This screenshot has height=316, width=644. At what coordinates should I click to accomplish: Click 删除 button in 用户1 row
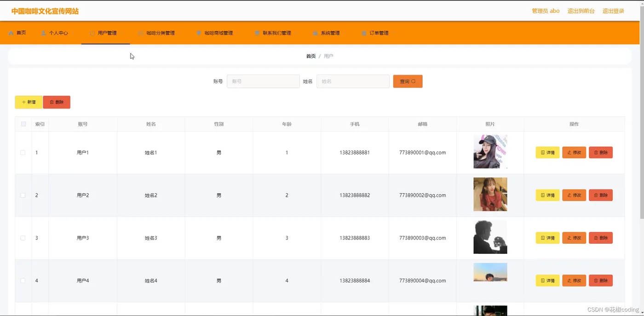[x=601, y=153]
